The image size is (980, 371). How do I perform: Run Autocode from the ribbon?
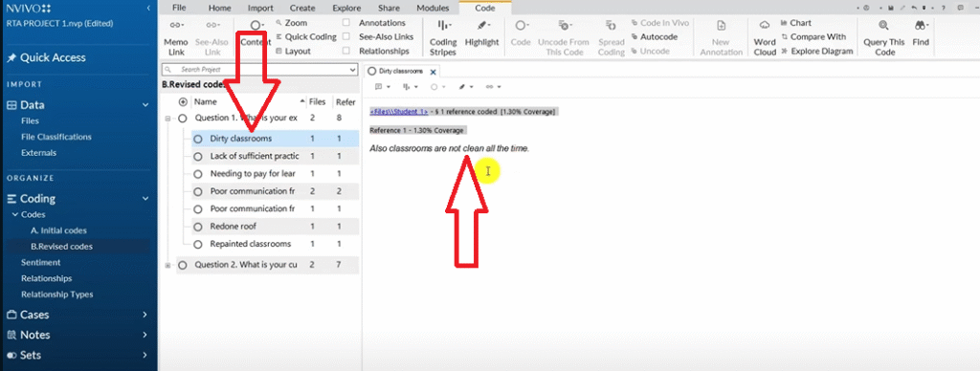point(655,37)
